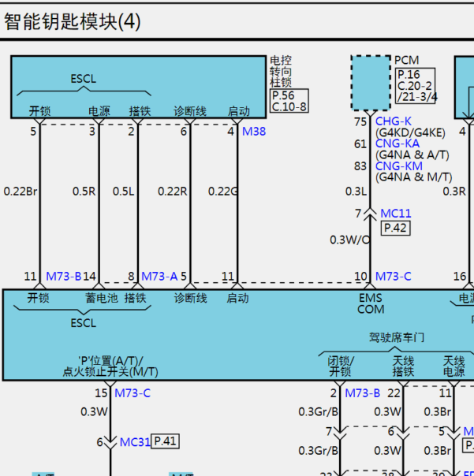Select the 电控转向柱锁 component label
The width and height of the screenshot is (474, 476).
pos(281,72)
